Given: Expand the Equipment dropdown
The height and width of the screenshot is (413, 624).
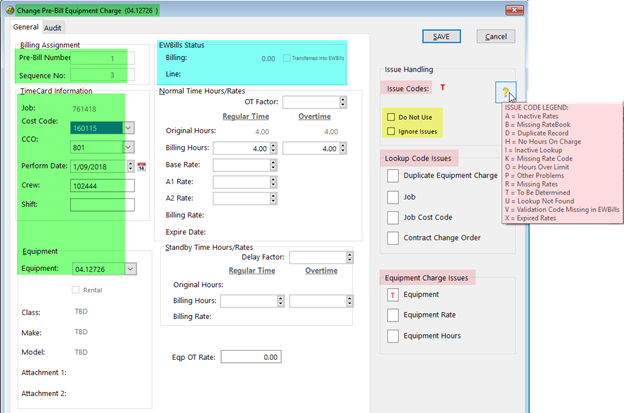Looking at the screenshot, I should coord(131,269).
